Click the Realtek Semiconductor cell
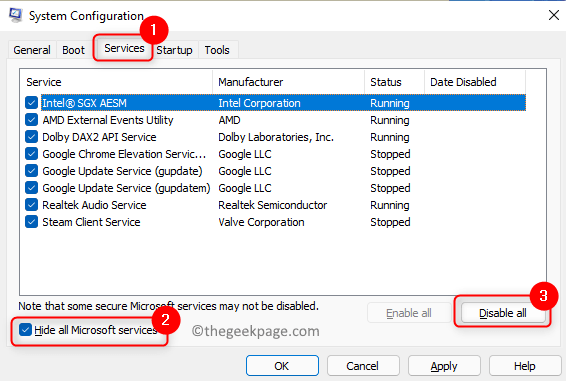 click(x=273, y=205)
